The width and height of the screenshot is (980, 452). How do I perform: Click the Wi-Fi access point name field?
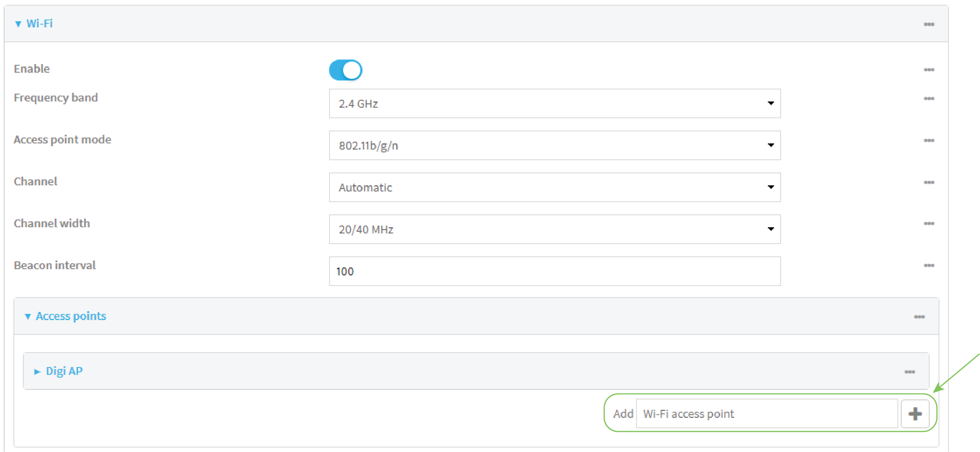coord(766,414)
